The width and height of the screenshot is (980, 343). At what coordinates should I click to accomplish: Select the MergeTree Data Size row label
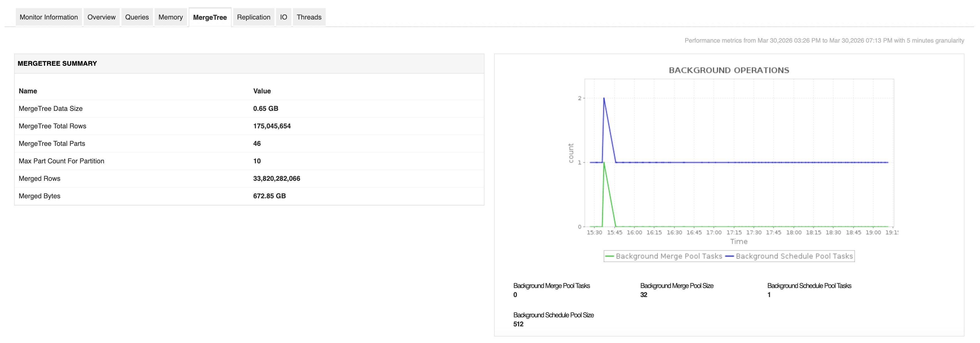[x=51, y=109]
